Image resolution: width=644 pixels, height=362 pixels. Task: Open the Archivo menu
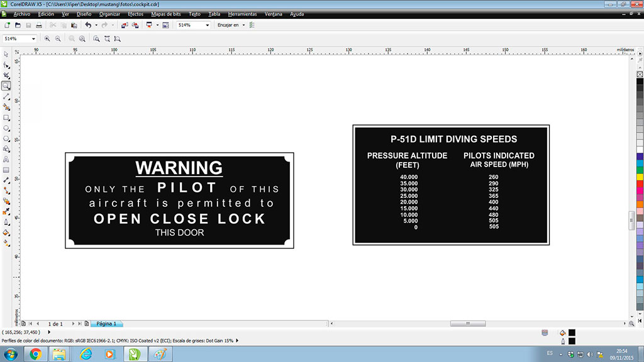tap(22, 14)
